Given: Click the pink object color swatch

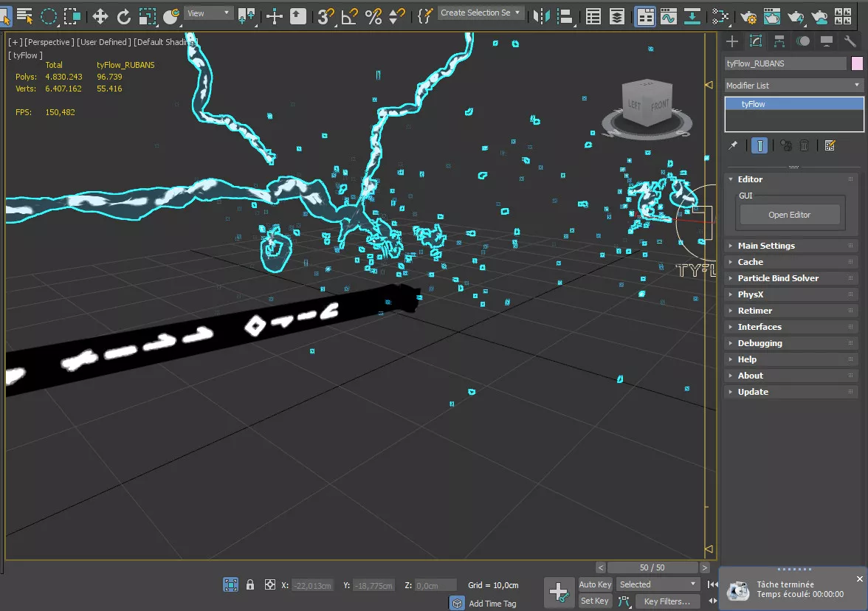Looking at the screenshot, I should (x=856, y=63).
